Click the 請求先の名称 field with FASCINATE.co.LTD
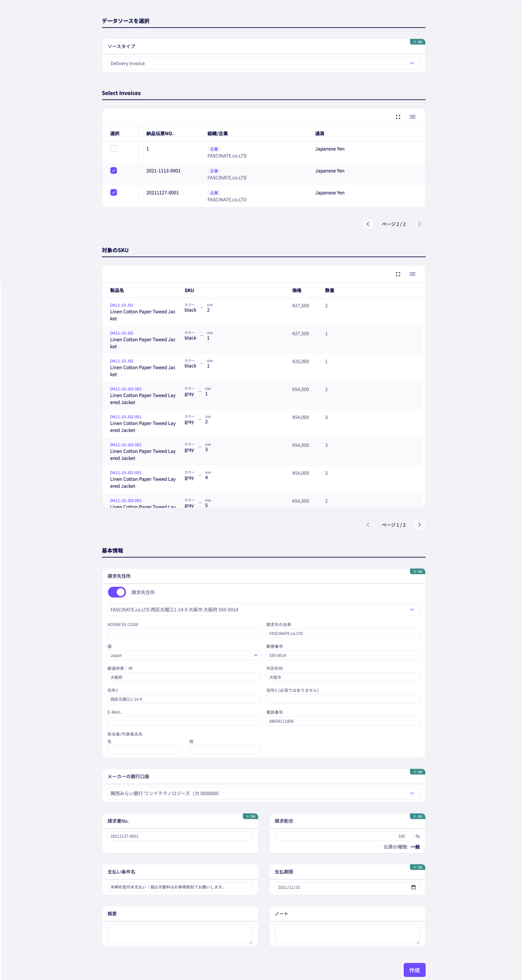Viewport: 522px width, 980px height. point(343,633)
